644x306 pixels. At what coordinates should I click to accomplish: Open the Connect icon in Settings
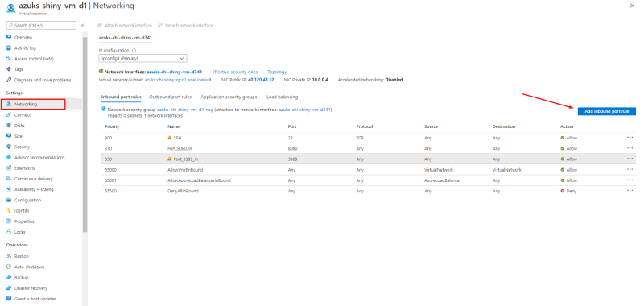9,115
